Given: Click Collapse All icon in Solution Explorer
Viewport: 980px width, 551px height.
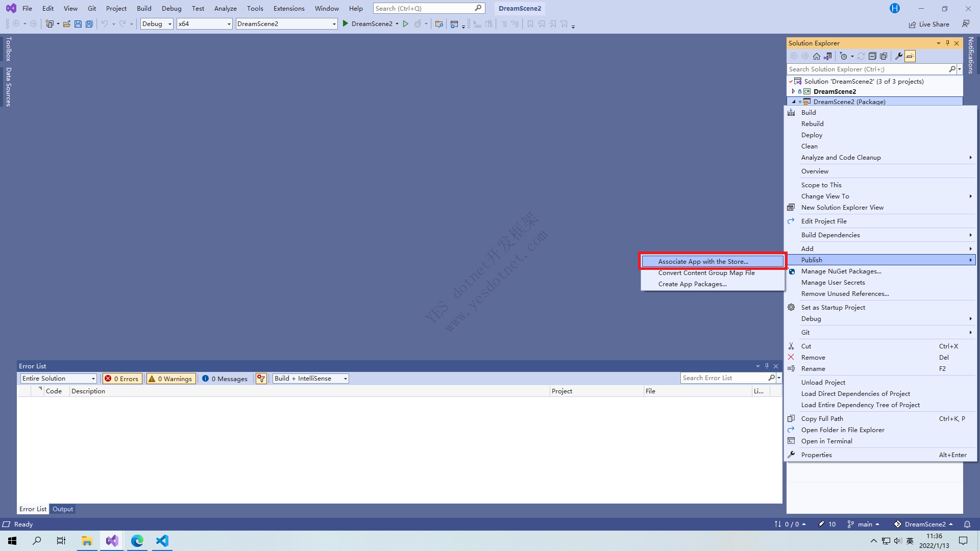Looking at the screenshot, I should (872, 56).
